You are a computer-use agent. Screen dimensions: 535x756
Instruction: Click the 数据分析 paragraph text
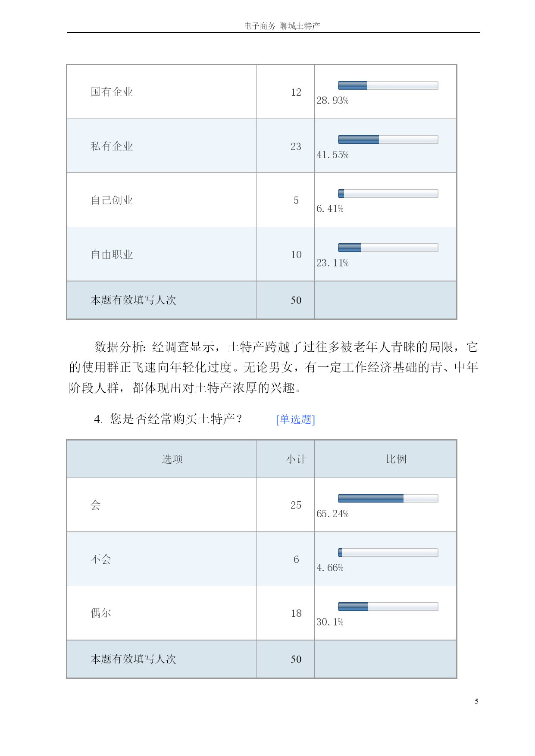(x=273, y=367)
